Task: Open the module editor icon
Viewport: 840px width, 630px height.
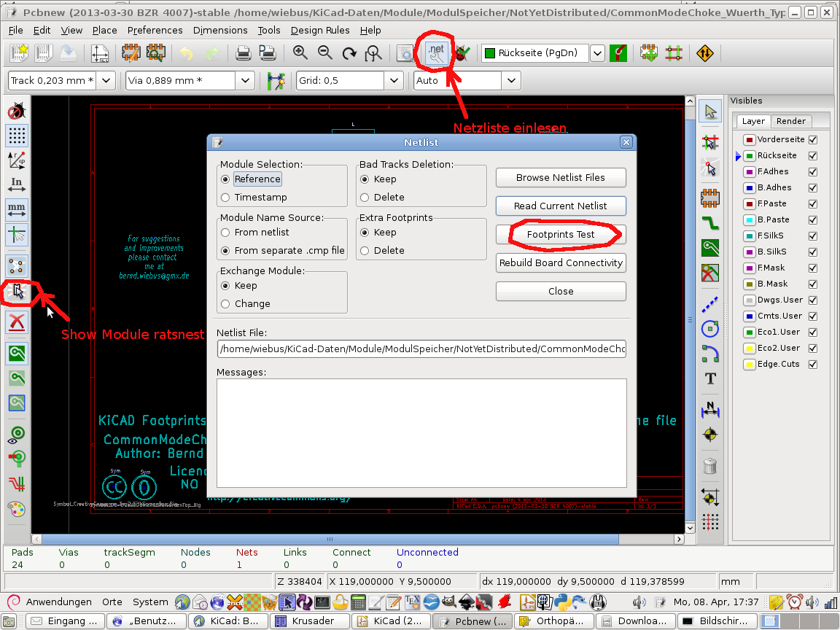Action: (x=131, y=53)
